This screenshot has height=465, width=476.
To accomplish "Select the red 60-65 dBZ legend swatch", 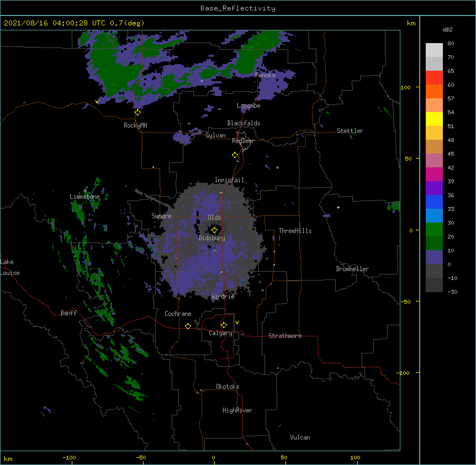I will click(x=434, y=77).
